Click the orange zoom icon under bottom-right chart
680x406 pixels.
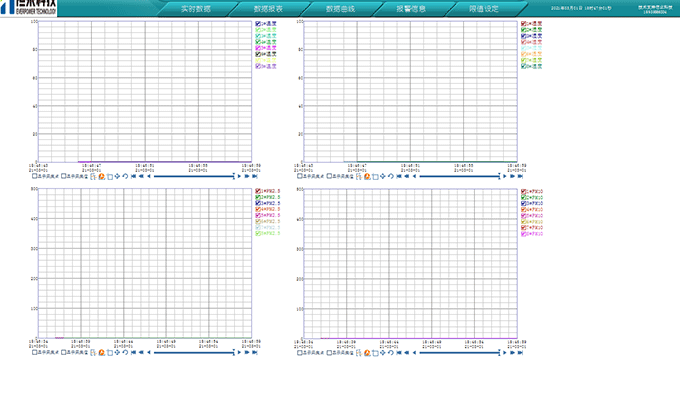(367, 352)
